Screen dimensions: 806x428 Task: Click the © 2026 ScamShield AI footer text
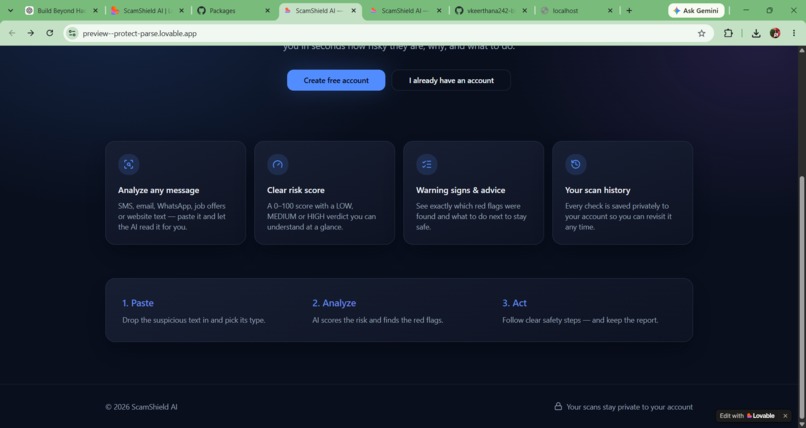[141, 407]
